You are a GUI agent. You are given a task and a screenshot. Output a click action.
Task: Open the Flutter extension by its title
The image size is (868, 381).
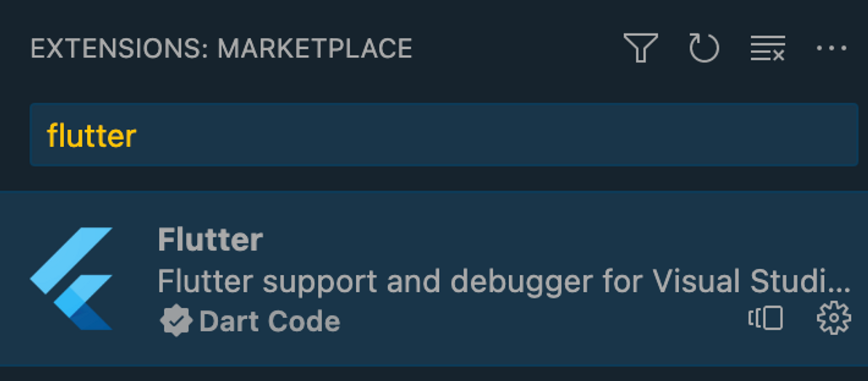[x=210, y=239]
